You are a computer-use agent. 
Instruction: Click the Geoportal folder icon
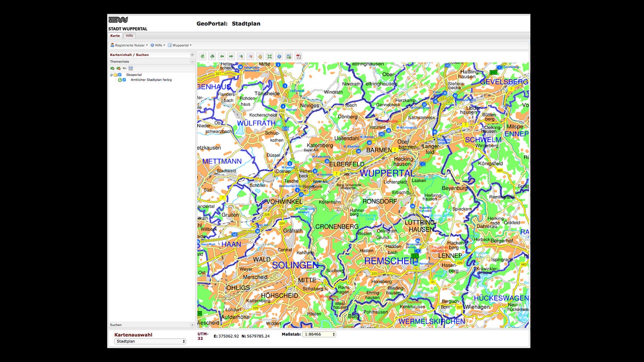(x=115, y=75)
